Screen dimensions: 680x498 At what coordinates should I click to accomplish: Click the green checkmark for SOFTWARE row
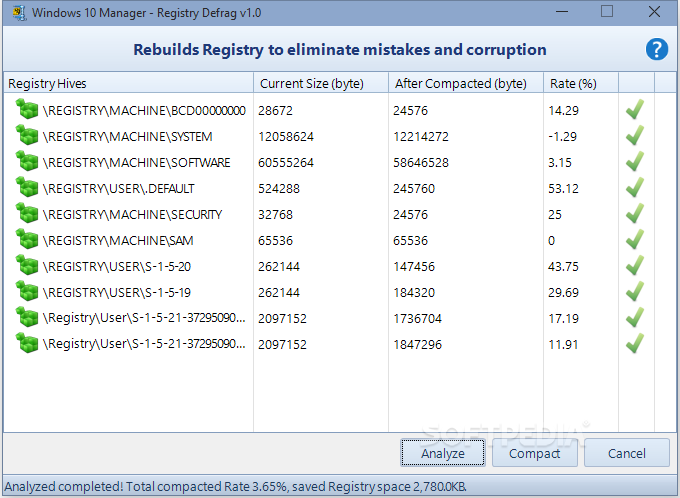pyautogui.click(x=635, y=161)
